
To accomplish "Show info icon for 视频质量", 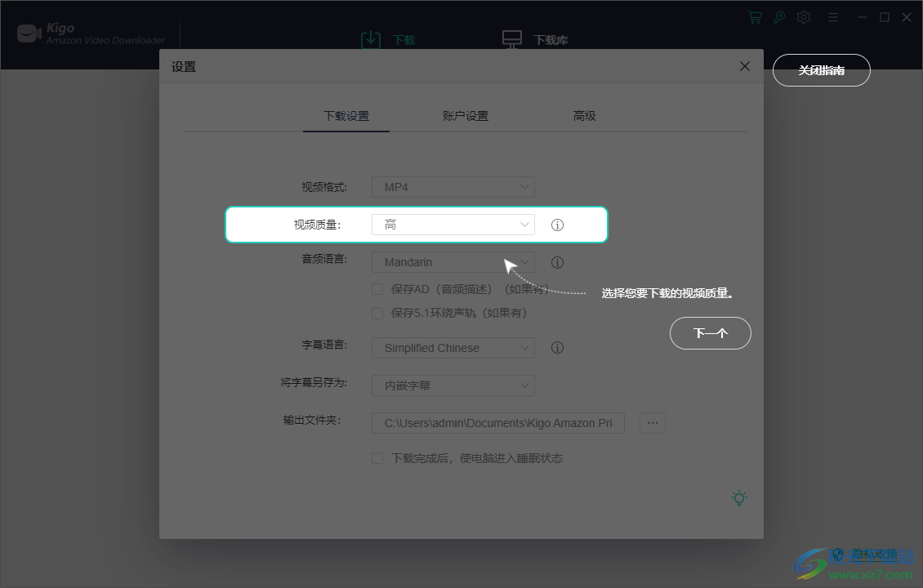I will pos(557,225).
